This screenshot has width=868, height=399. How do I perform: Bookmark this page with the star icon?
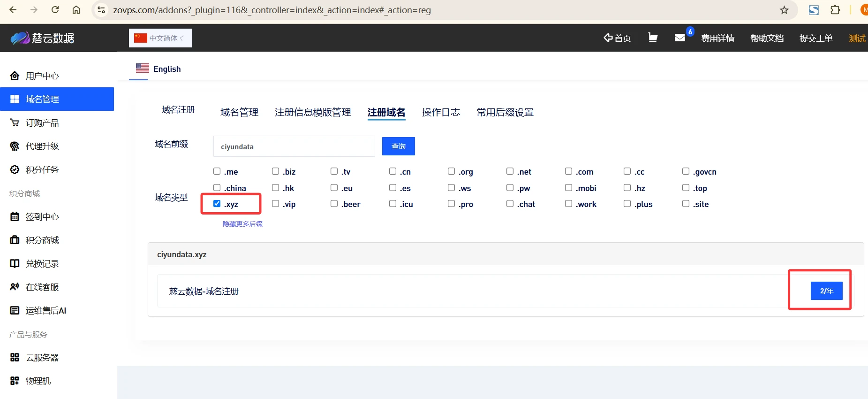784,10
